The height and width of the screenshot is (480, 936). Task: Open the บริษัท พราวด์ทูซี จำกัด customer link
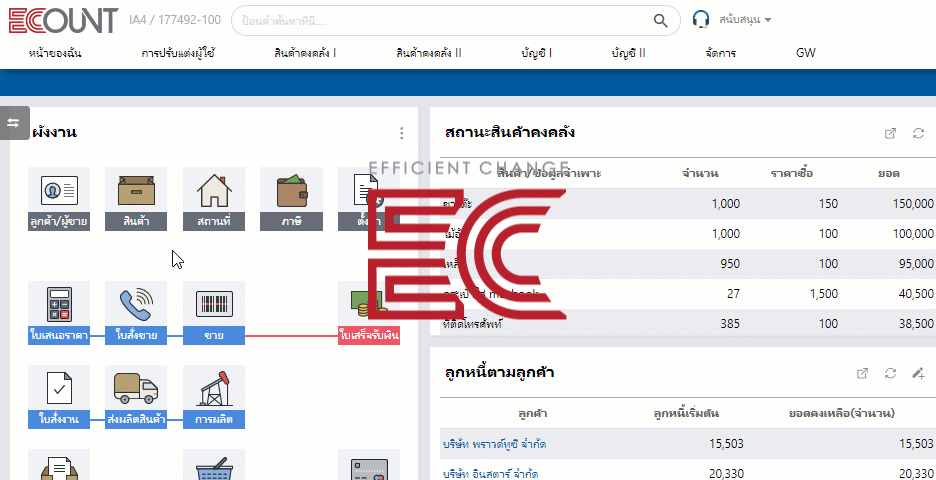coord(494,444)
